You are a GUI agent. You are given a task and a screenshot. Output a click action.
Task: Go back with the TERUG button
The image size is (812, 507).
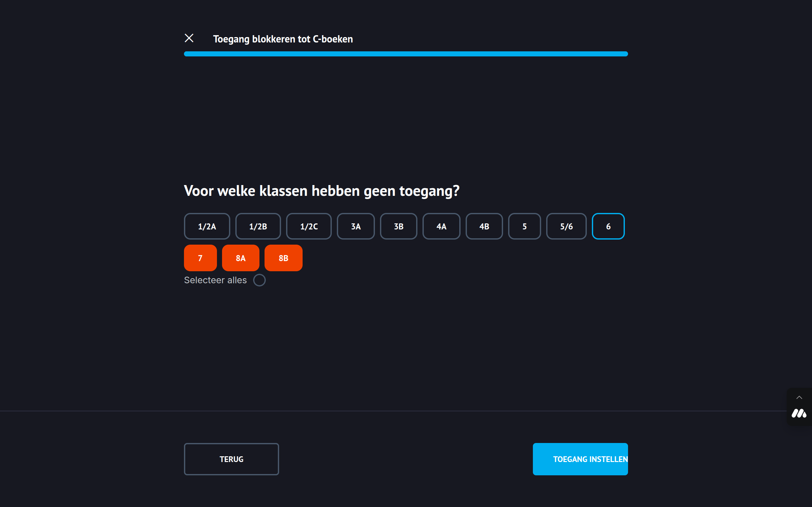(x=231, y=459)
